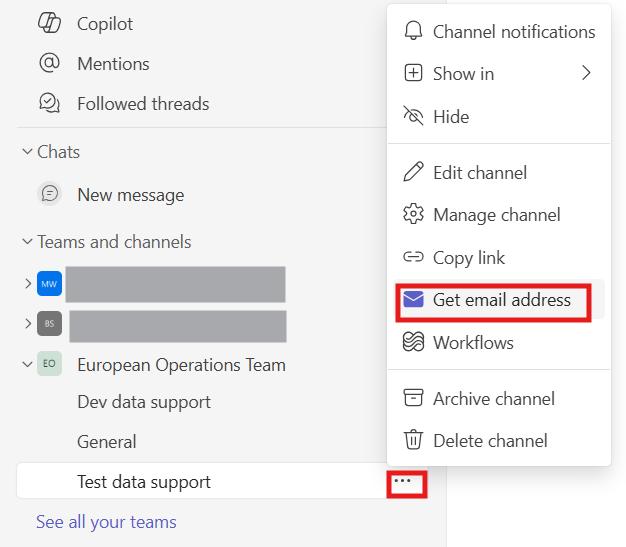This screenshot has width=626, height=547.
Task: Click the Copy link chain icon
Action: (x=413, y=257)
